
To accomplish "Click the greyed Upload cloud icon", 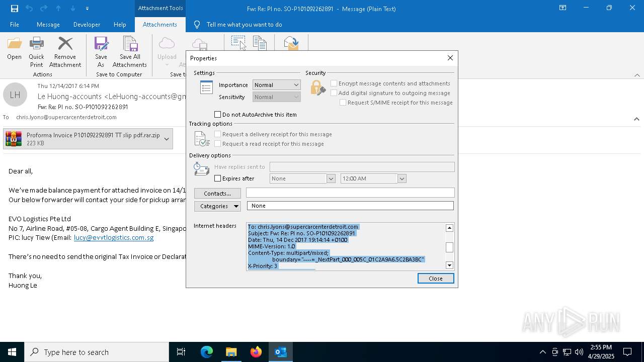I will (167, 44).
